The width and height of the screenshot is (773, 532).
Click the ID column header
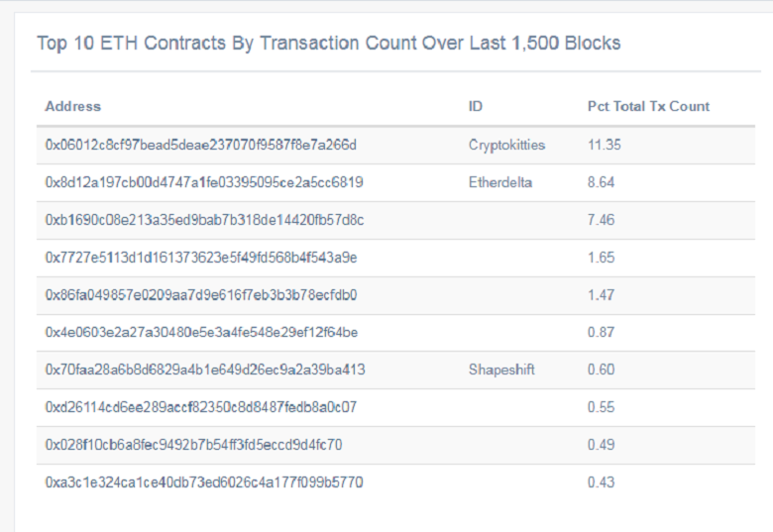pyautogui.click(x=476, y=106)
